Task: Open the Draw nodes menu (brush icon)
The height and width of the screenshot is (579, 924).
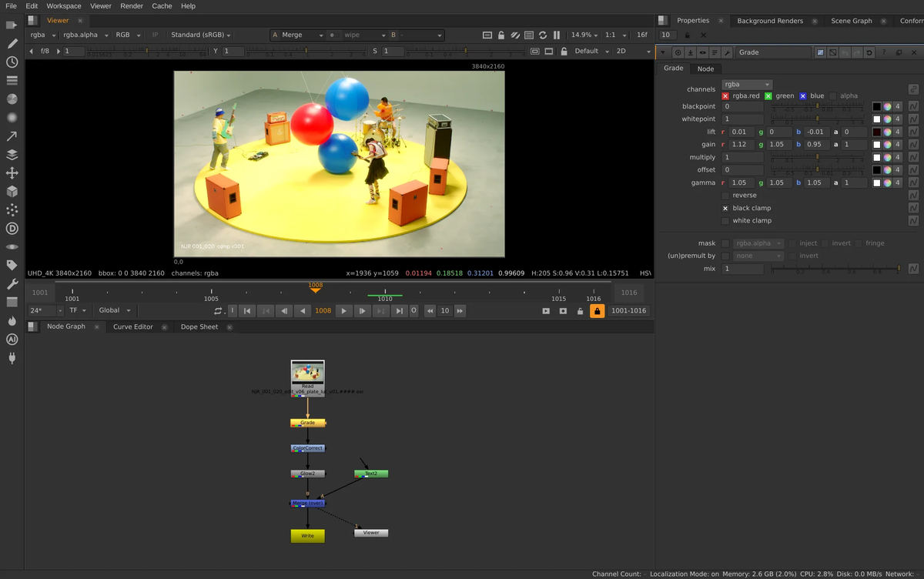Action: [x=12, y=44]
